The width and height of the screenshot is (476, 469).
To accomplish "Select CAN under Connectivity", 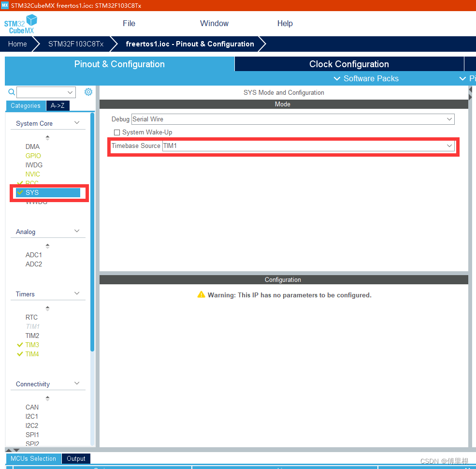I will click(x=32, y=407).
